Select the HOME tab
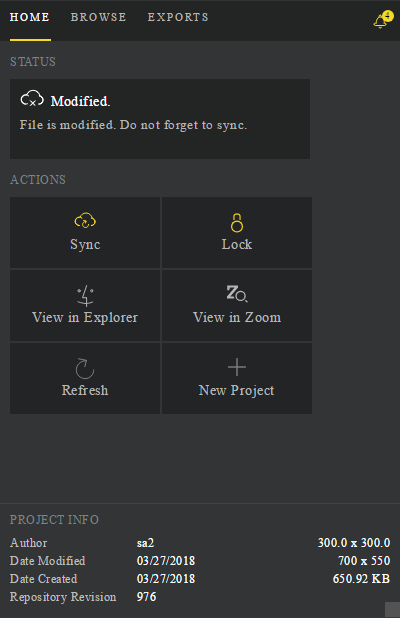 (x=30, y=17)
